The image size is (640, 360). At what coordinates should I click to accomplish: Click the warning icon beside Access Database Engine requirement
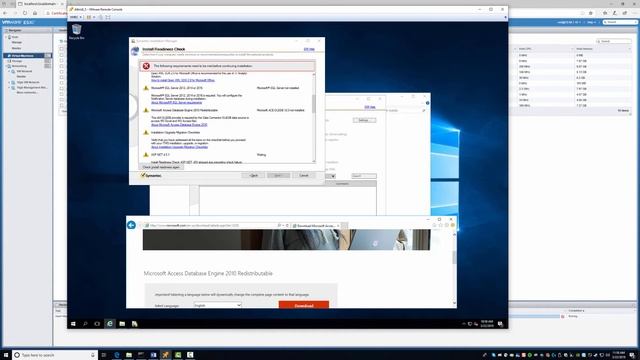(146, 110)
